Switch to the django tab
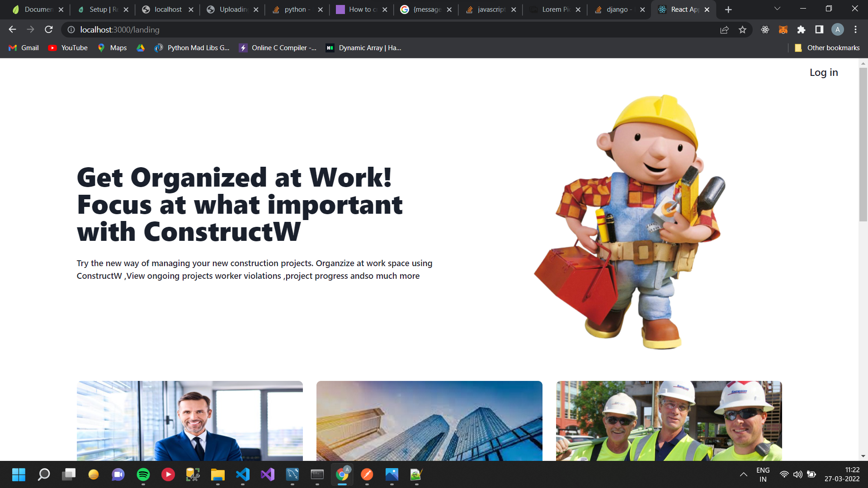This screenshot has height=488, width=868. pyautogui.click(x=617, y=9)
